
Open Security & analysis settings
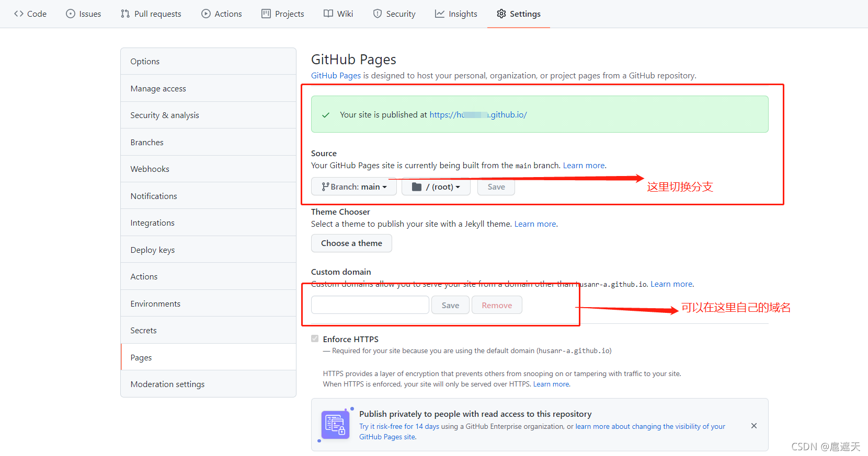(208, 115)
